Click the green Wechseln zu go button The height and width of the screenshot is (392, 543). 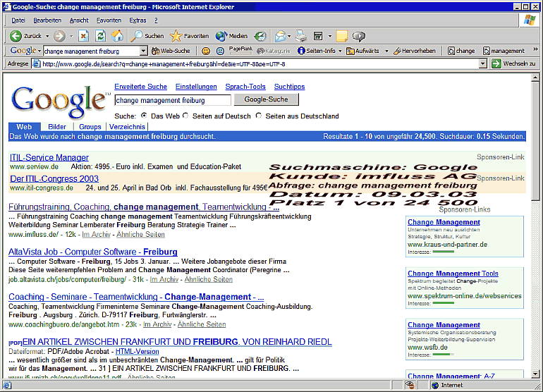[513, 63]
